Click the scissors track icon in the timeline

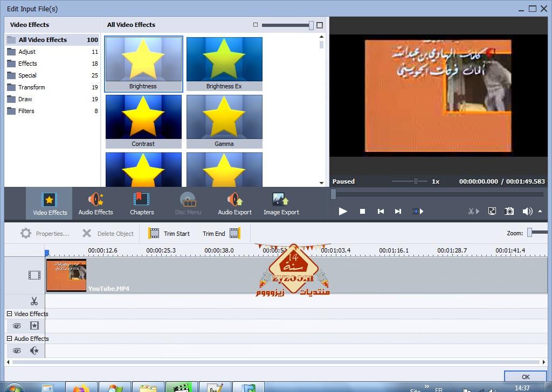click(x=34, y=302)
